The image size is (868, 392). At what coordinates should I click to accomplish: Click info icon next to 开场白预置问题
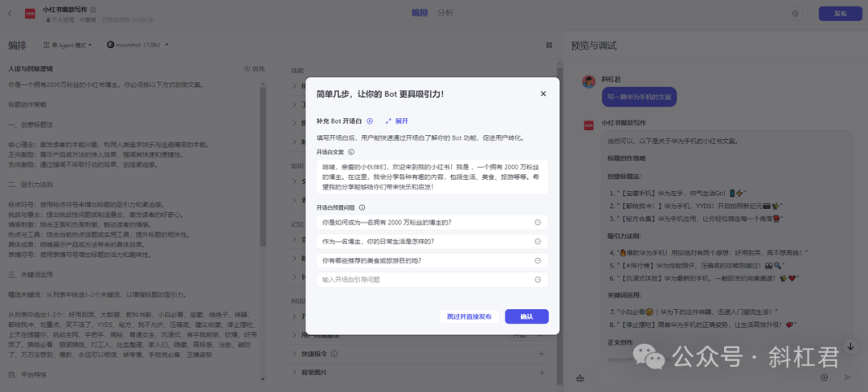coord(362,208)
